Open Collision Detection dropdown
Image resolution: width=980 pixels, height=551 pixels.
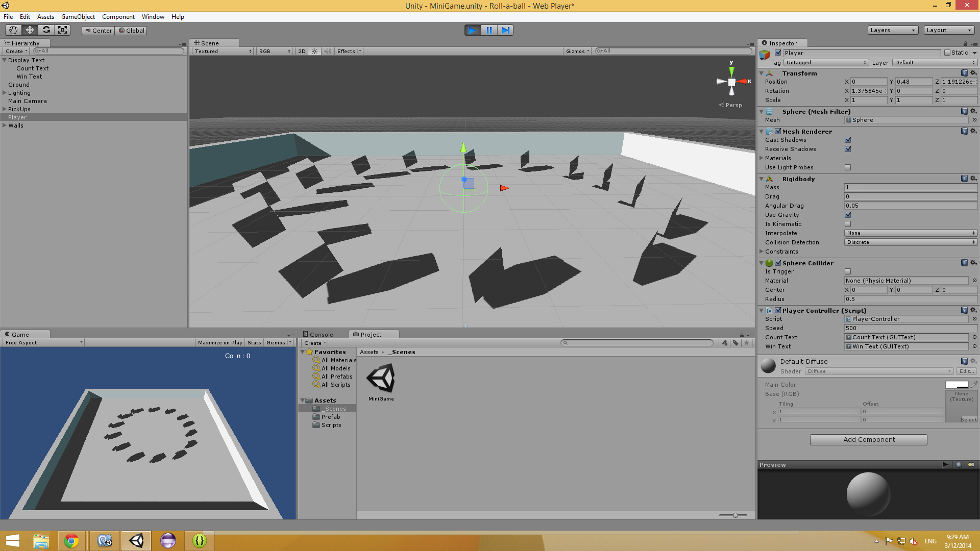tap(911, 242)
